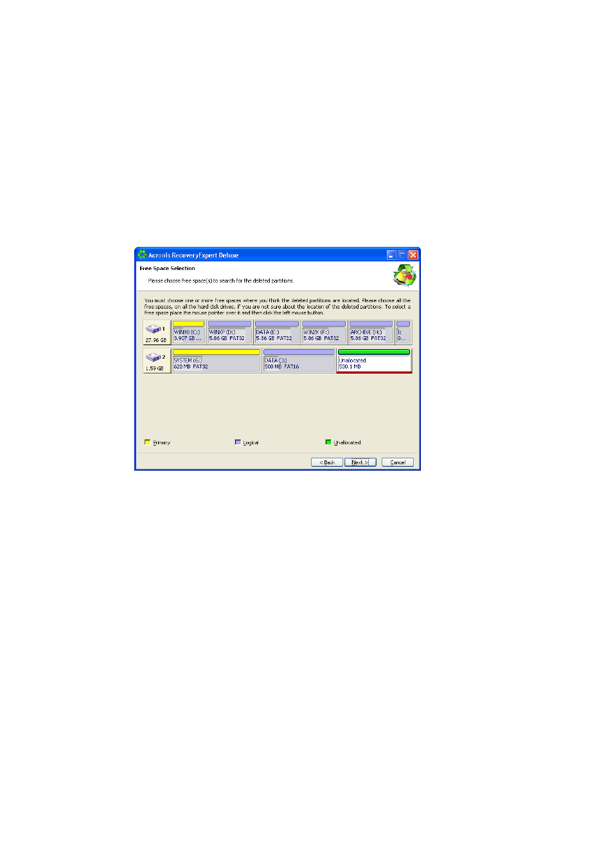Click the 'Logical' legend label
This screenshot has width=613, height=868.
click(251, 443)
